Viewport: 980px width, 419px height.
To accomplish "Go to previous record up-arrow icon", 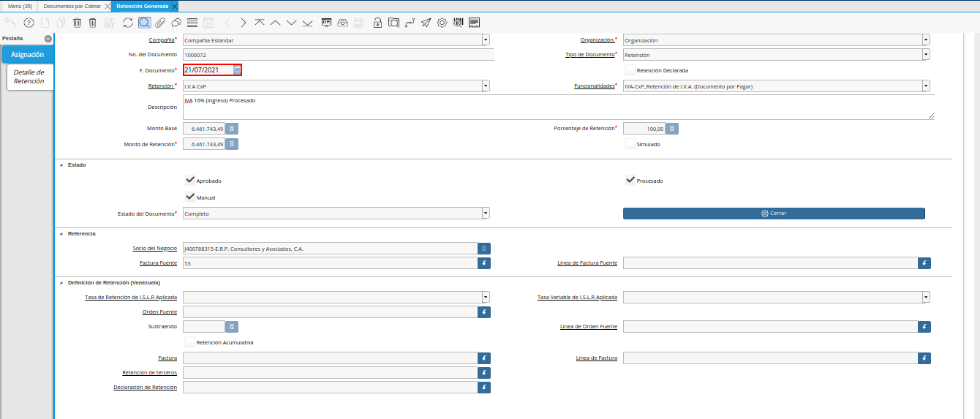I will click(276, 23).
